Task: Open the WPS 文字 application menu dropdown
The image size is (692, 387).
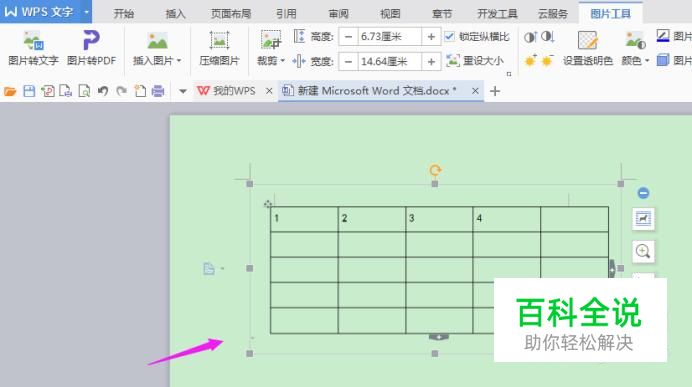Action: coord(86,12)
